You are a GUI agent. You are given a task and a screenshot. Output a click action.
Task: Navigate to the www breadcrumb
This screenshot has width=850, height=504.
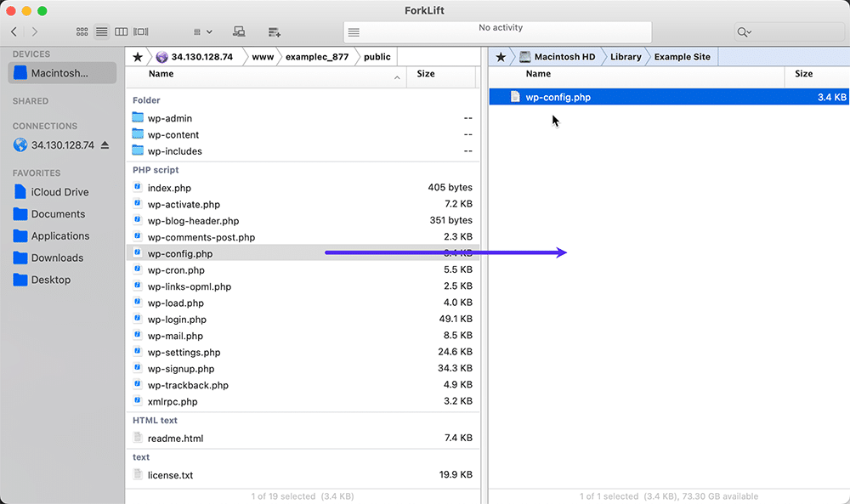tap(263, 58)
